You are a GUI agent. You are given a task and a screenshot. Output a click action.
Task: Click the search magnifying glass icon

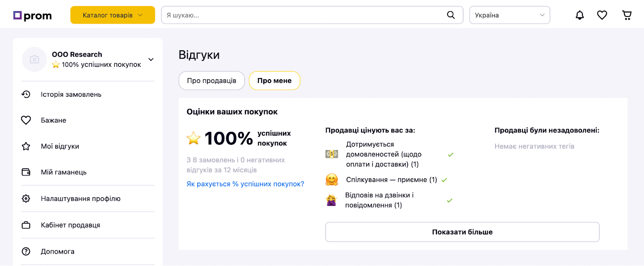(x=451, y=15)
